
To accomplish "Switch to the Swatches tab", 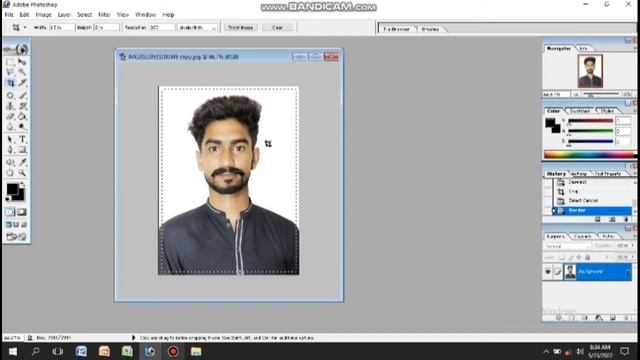I will click(x=580, y=111).
